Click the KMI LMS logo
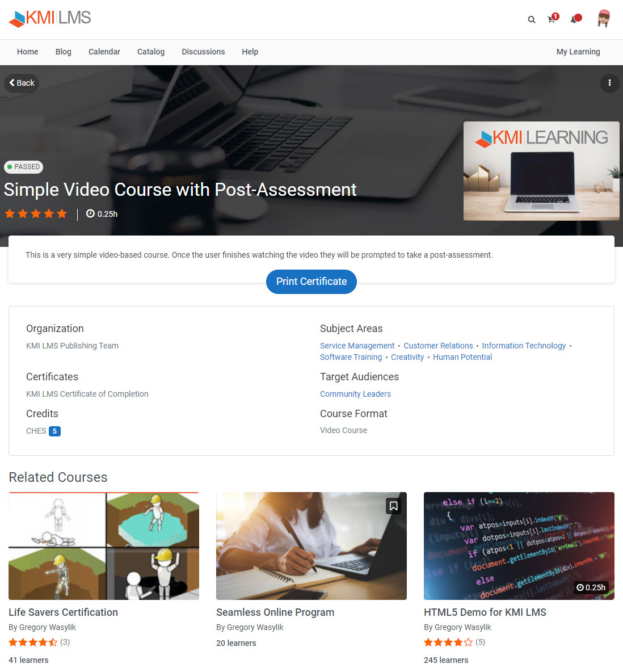This screenshot has height=672, width=623. [x=50, y=18]
